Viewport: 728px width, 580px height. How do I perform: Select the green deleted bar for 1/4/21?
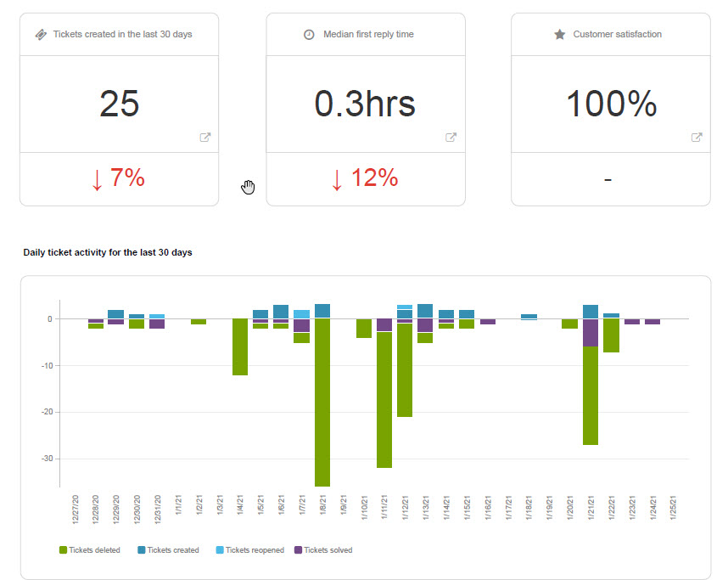coord(239,346)
